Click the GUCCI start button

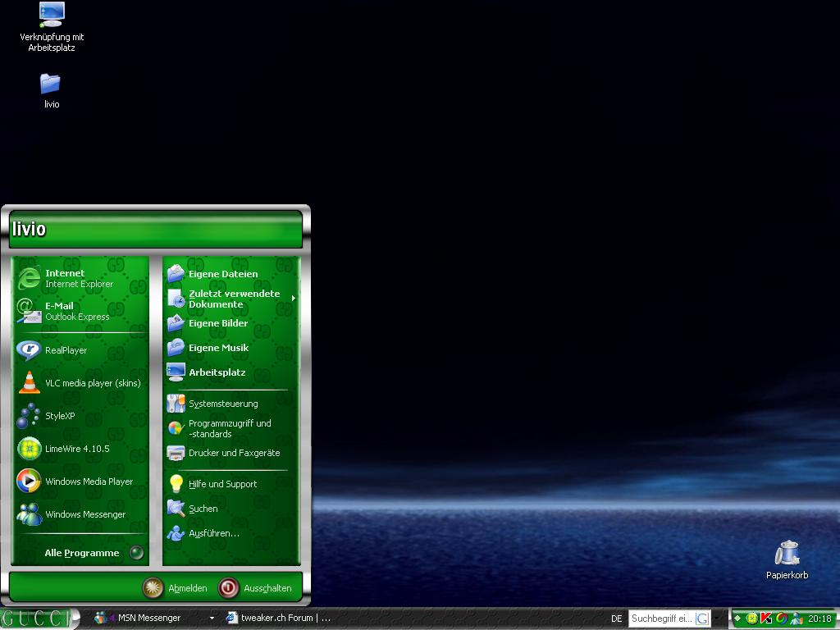click(37, 619)
